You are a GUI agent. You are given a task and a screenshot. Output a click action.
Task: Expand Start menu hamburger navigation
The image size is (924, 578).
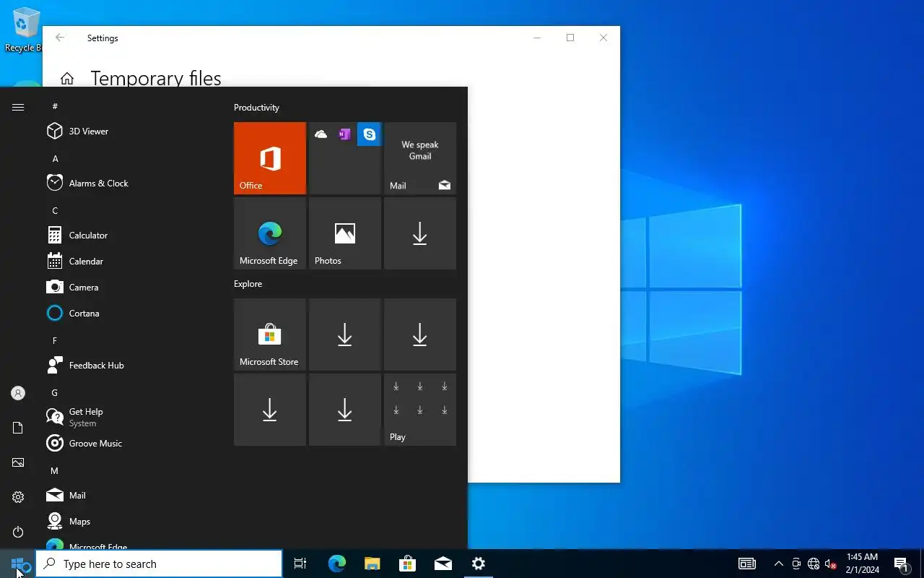point(18,107)
